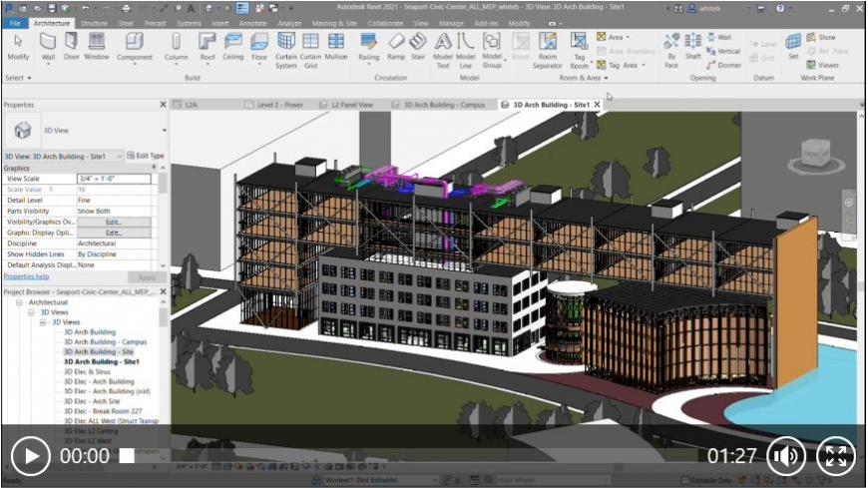Open the File menu tab
This screenshot has width=868, height=488.
(15, 23)
